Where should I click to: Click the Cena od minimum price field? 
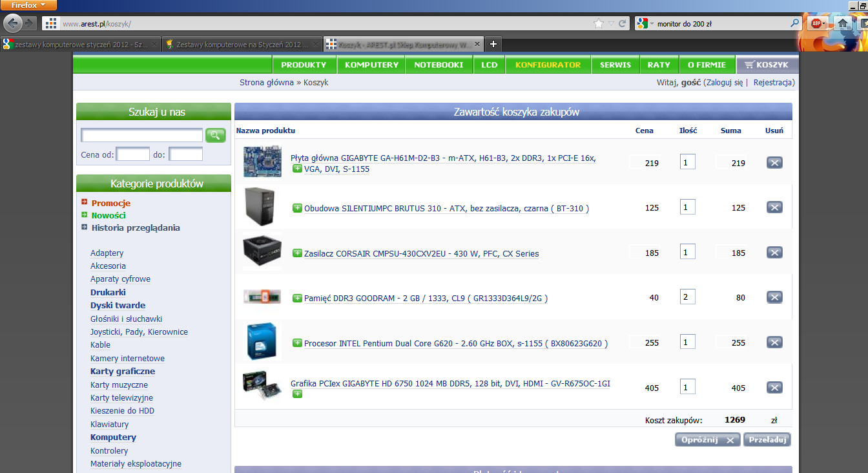tap(133, 154)
